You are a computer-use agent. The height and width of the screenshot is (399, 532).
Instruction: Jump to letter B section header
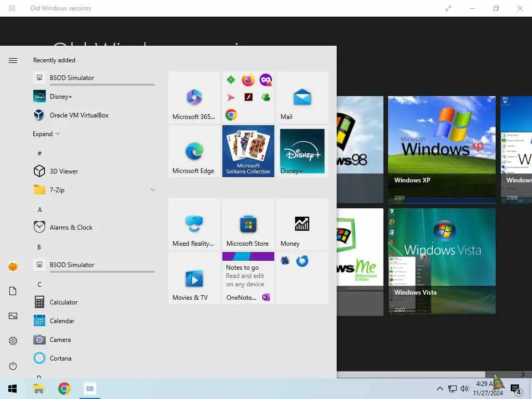[39, 247]
